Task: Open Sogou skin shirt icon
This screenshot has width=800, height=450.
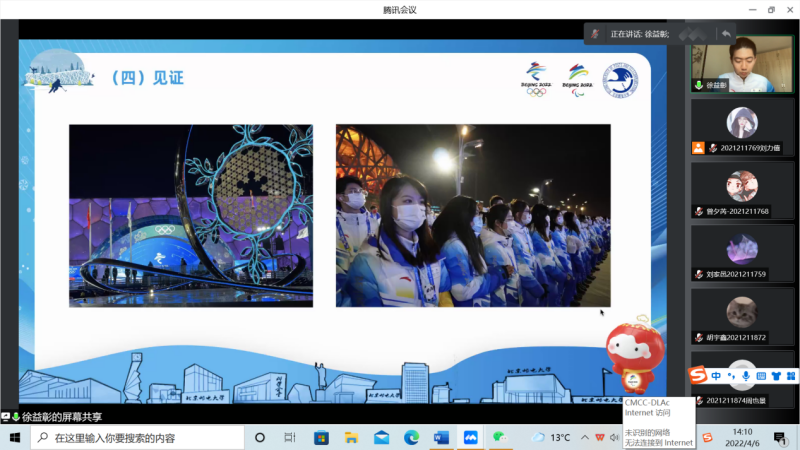Action: click(776, 376)
